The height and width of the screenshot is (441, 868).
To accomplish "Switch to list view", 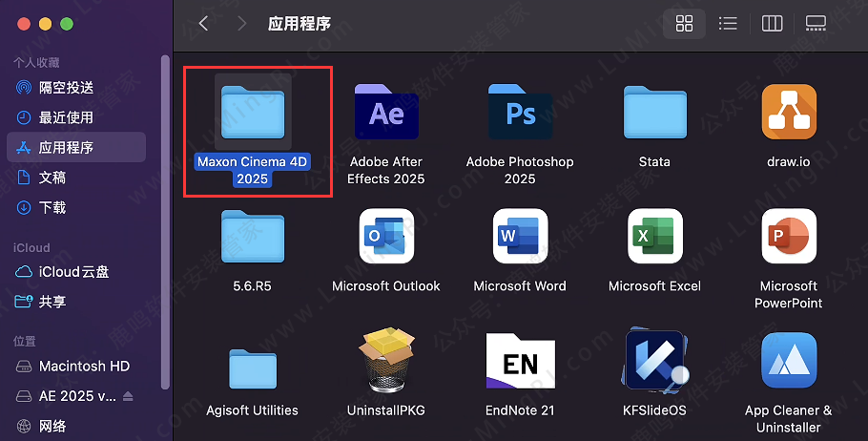I will pyautogui.click(x=728, y=23).
